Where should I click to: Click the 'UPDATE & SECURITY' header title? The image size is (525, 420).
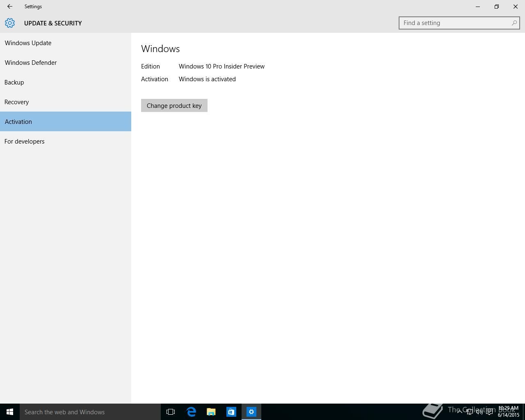(x=53, y=23)
